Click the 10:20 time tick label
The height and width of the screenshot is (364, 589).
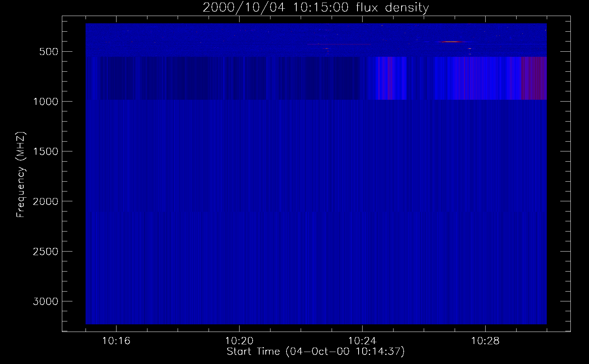point(239,341)
